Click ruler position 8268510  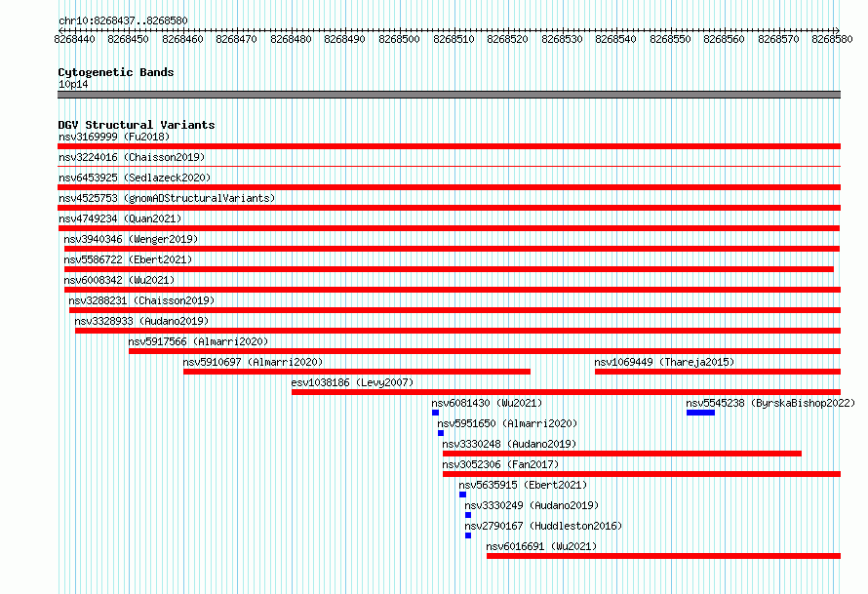[x=454, y=39]
